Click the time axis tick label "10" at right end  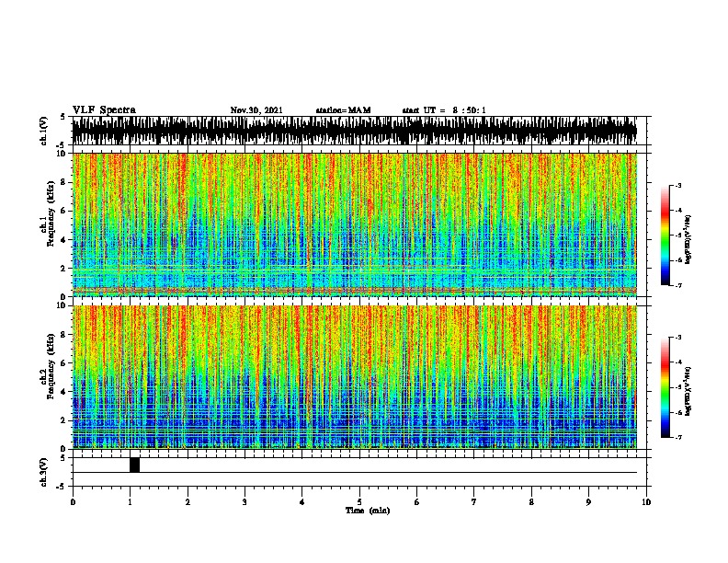click(x=646, y=502)
